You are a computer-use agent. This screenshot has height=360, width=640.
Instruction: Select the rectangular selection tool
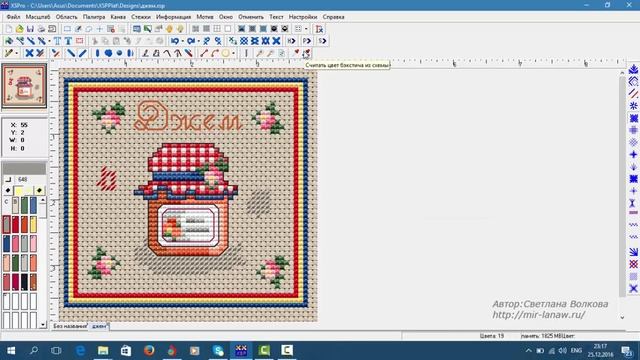pos(67,29)
